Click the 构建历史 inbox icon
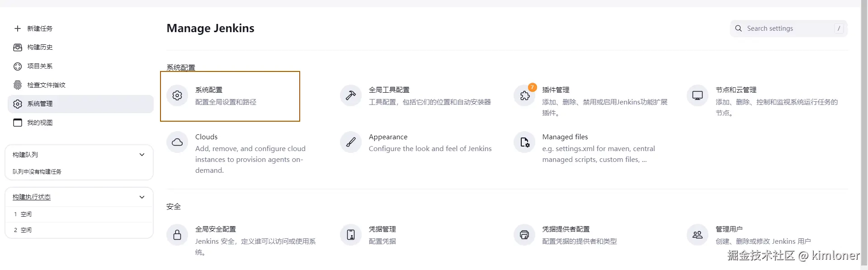The image size is (868, 270). [x=18, y=47]
